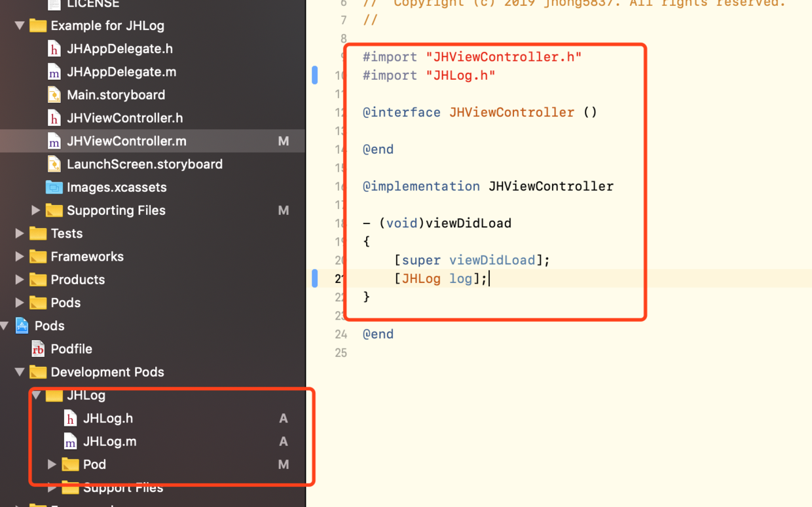Click the M status badge for Supporting Files
Viewport: 812px width, 507px height.
(x=284, y=210)
